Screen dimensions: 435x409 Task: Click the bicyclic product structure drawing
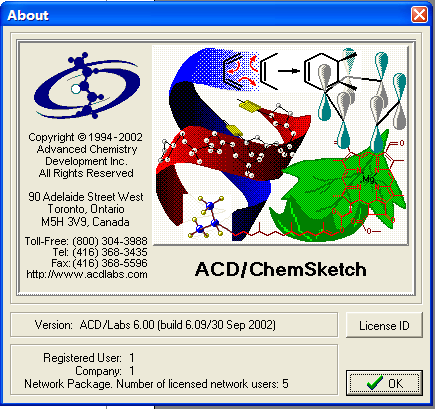pos(330,71)
